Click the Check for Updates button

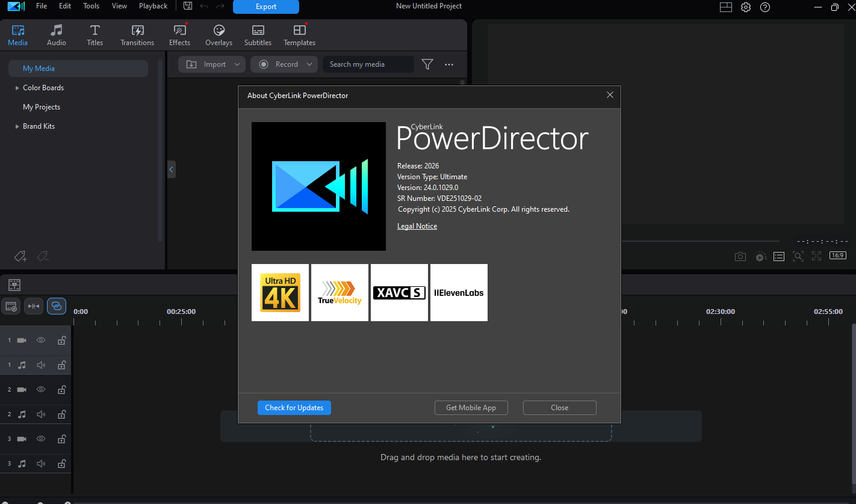(x=294, y=408)
